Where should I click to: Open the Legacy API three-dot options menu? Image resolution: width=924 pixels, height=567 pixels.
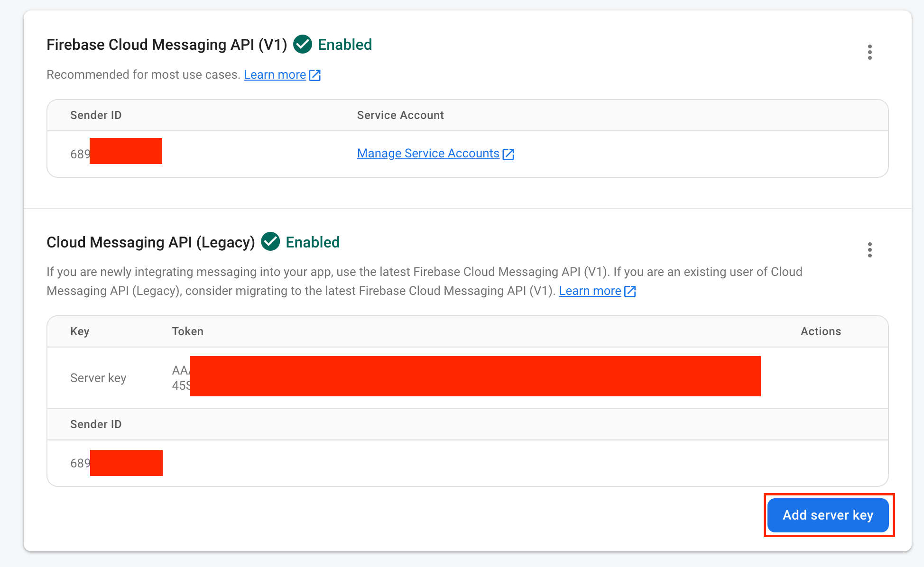tap(869, 250)
